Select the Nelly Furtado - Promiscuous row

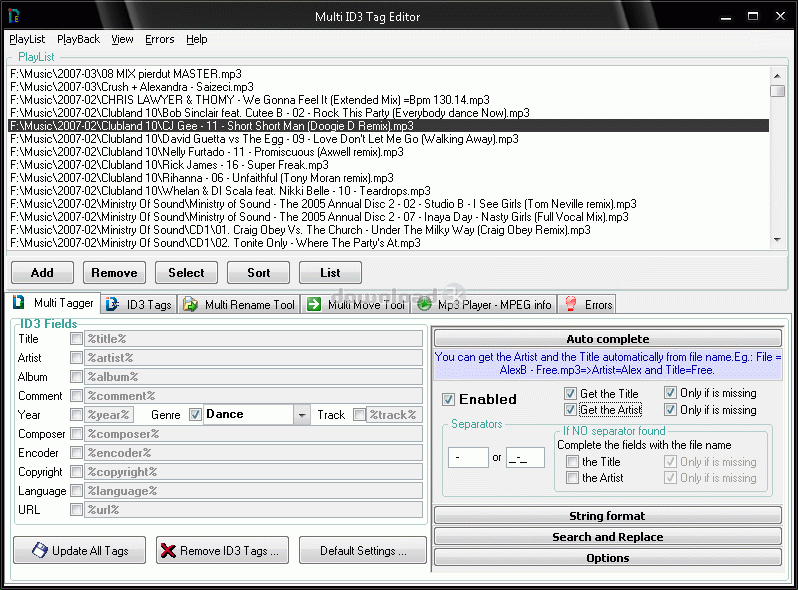pyautogui.click(x=388, y=152)
